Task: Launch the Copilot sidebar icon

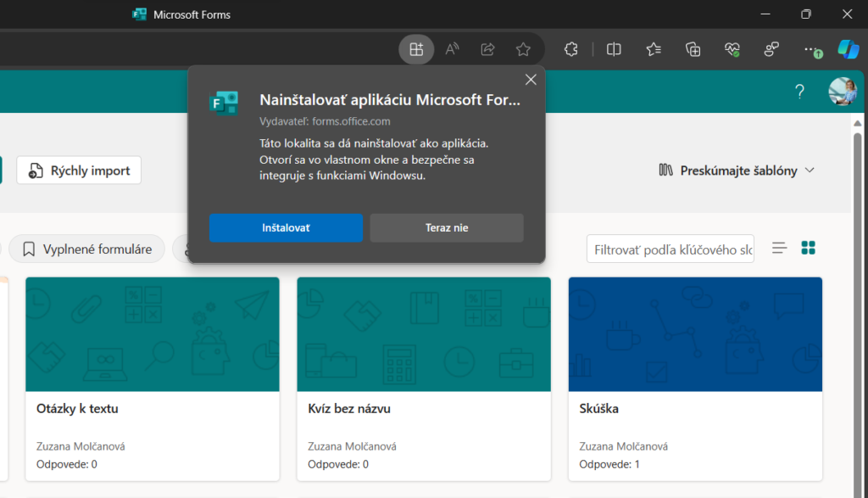Action: coord(848,49)
